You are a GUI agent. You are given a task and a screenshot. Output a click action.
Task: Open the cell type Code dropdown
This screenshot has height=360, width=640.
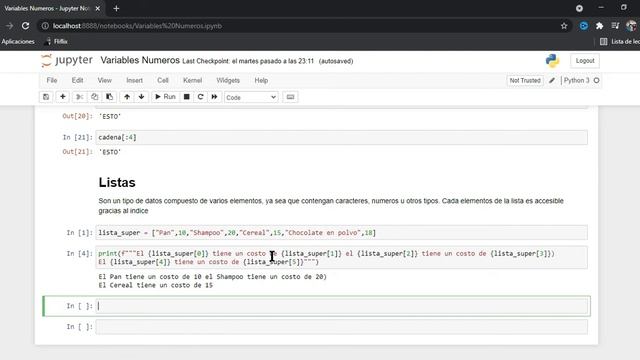[251, 97]
